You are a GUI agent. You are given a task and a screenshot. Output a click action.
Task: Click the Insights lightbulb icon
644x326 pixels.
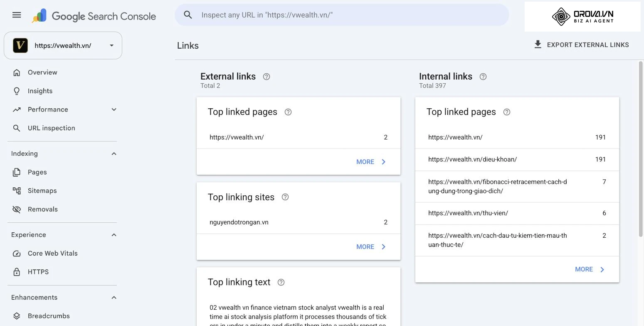pyautogui.click(x=17, y=91)
